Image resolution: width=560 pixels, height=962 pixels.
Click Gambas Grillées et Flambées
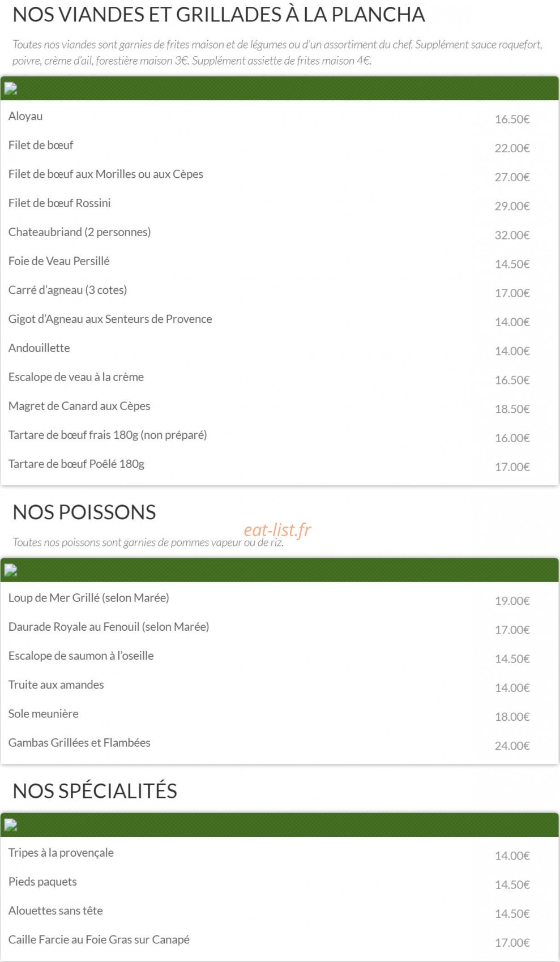point(79,743)
